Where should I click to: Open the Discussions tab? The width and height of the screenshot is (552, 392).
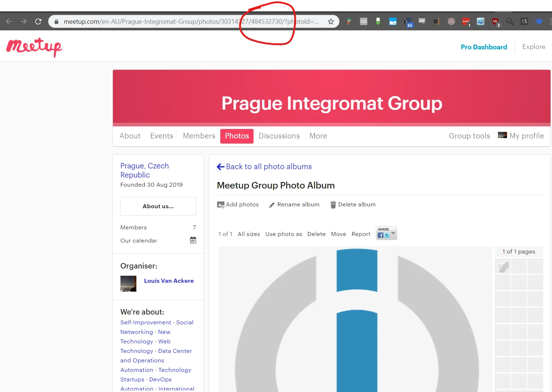[x=279, y=136]
